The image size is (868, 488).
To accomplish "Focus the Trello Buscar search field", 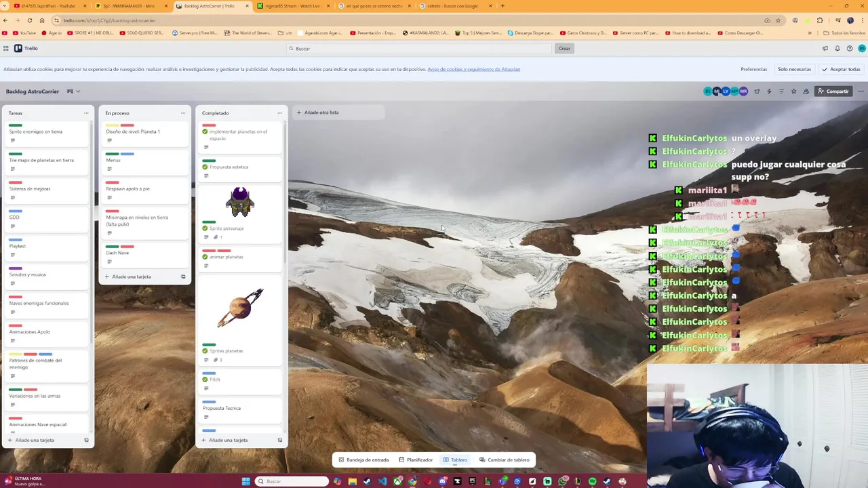I will pos(419,48).
